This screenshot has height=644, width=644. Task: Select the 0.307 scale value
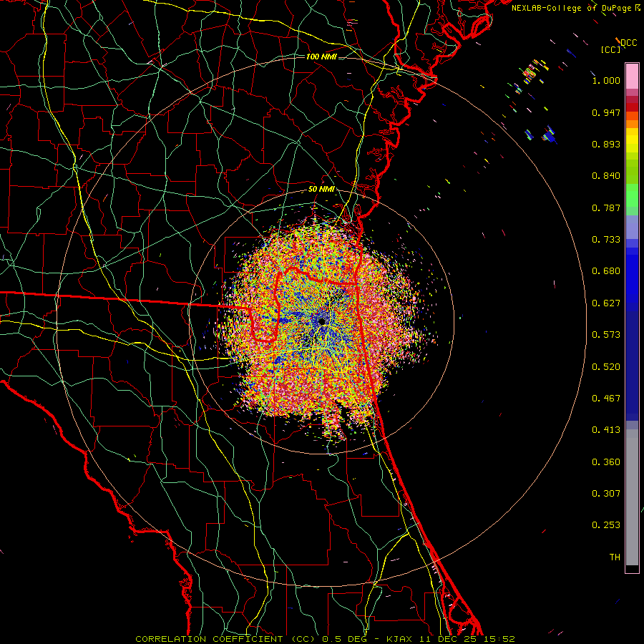606,494
